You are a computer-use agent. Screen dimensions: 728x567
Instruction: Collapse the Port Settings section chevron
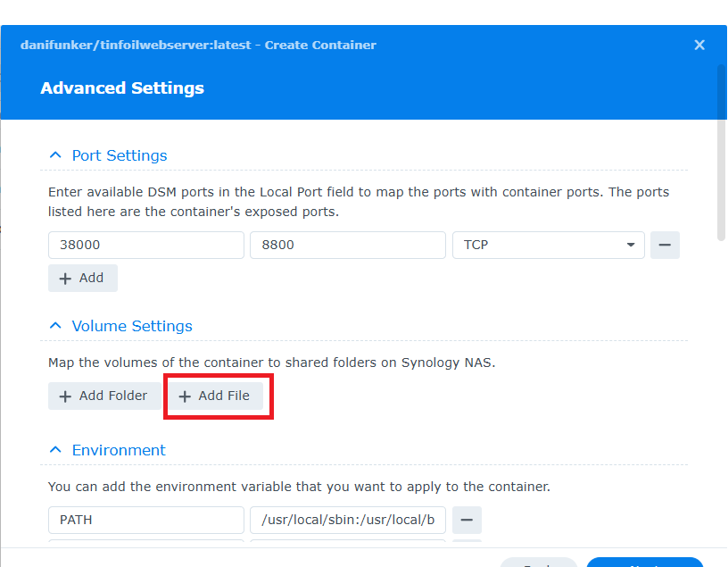(x=55, y=155)
